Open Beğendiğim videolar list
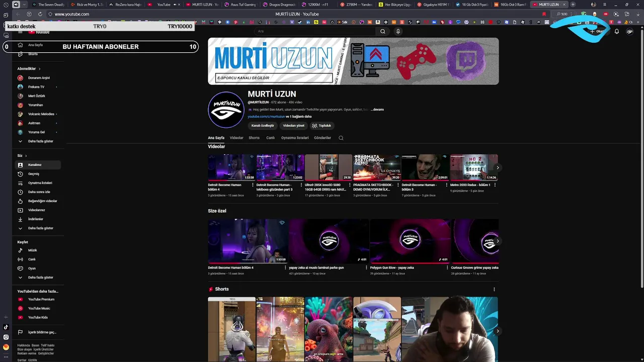This screenshot has width=644, height=362. click(x=38, y=201)
